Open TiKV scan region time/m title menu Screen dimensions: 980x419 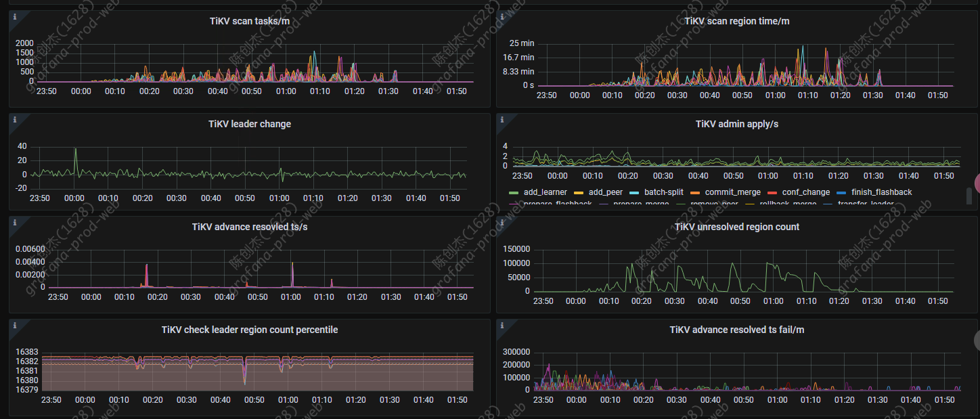coord(737,21)
